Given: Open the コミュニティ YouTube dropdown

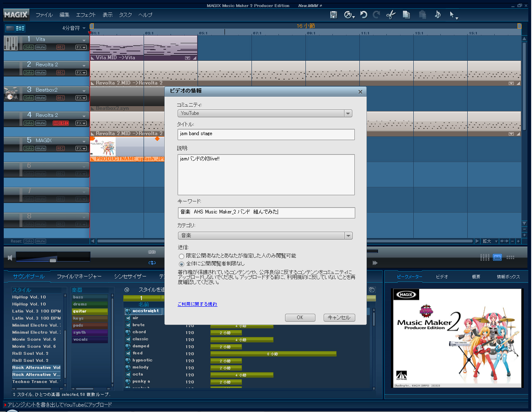Looking at the screenshot, I should click(265, 113).
